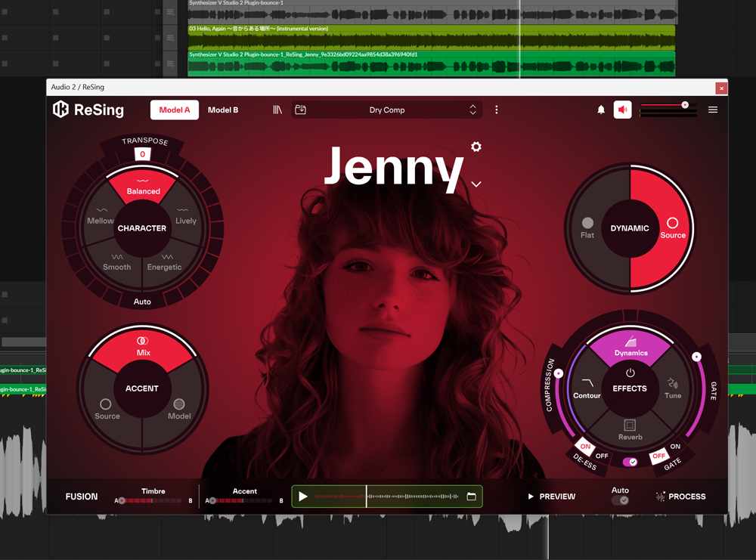Open the Dry Comp preset dropdown
756x560 pixels.
click(x=386, y=110)
